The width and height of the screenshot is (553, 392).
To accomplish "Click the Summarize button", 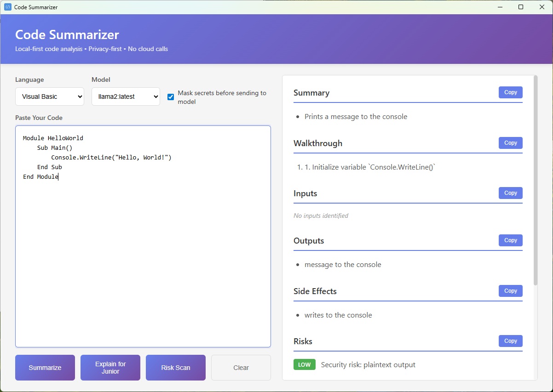I will (x=45, y=368).
